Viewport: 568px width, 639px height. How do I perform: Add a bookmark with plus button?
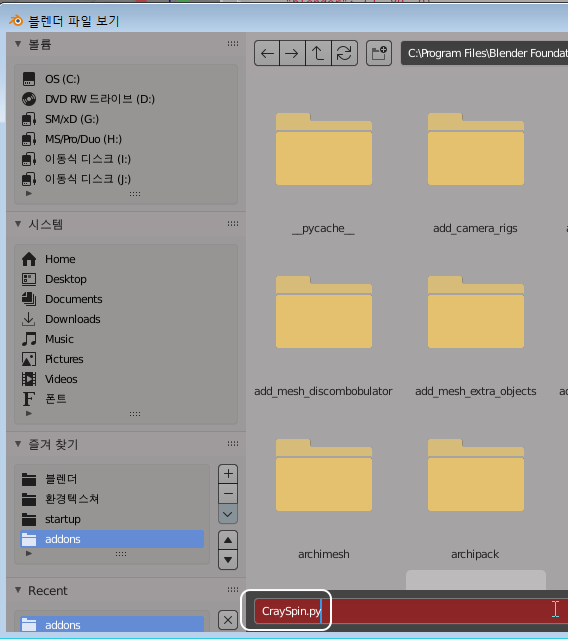(x=228, y=474)
